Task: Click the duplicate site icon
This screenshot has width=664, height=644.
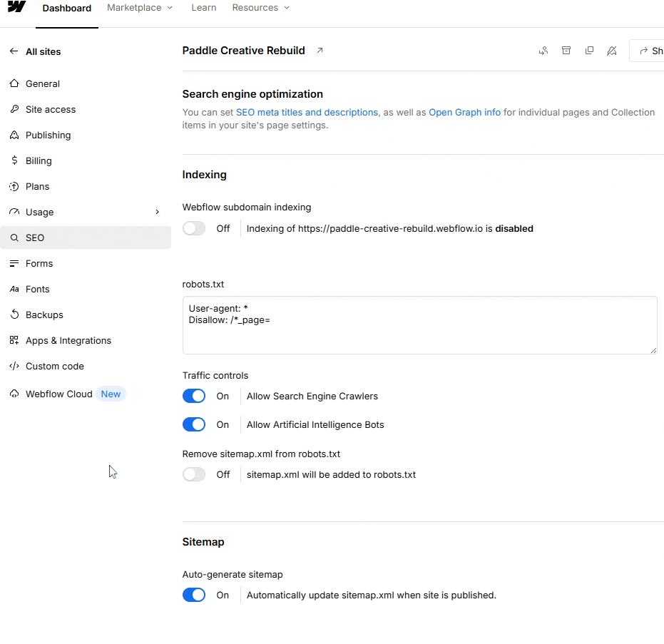Action: 589,51
